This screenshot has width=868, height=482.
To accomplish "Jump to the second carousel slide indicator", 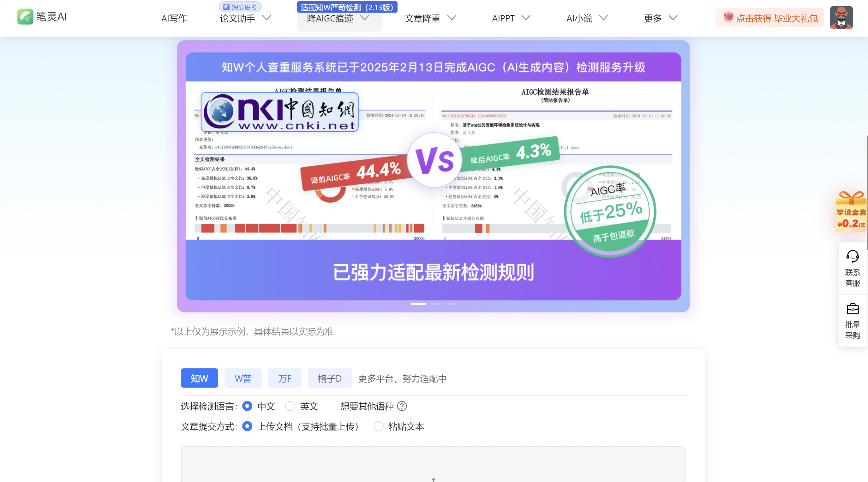I will pyautogui.click(x=436, y=304).
